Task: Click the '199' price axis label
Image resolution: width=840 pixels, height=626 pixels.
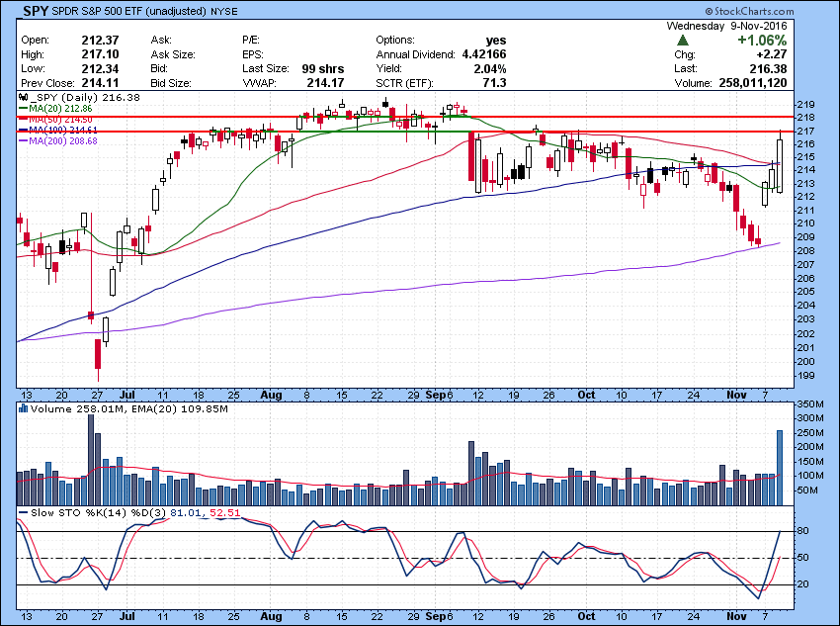Action: point(806,376)
